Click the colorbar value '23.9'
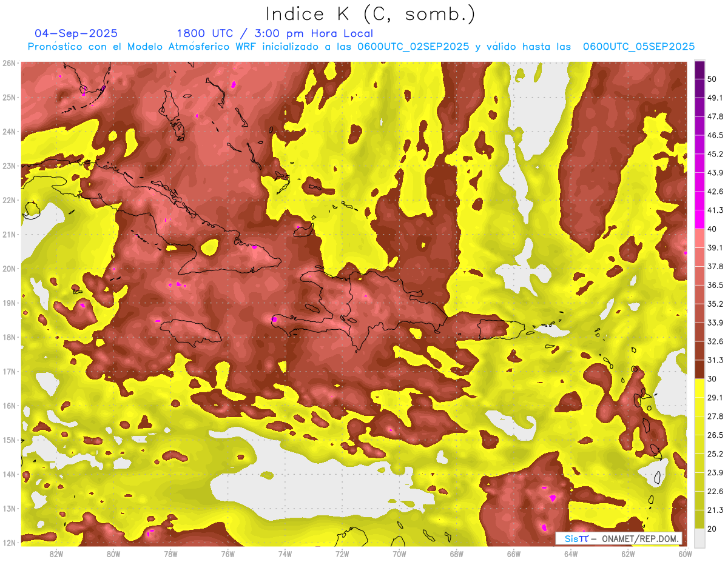This screenshot has width=728, height=562. click(715, 473)
